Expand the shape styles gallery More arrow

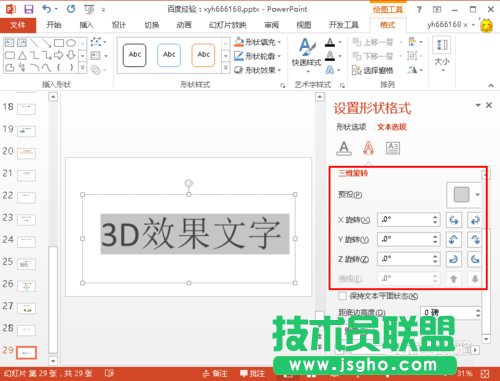pyautogui.click(x=226, y=68)
